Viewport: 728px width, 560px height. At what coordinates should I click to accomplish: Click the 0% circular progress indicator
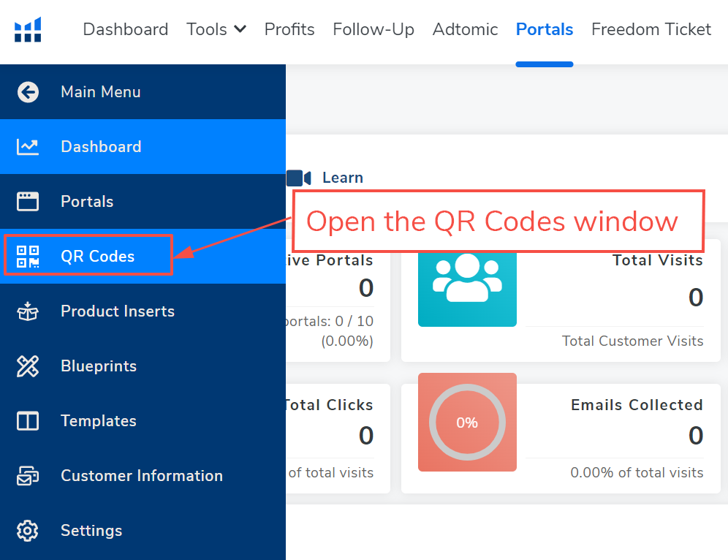467,423
